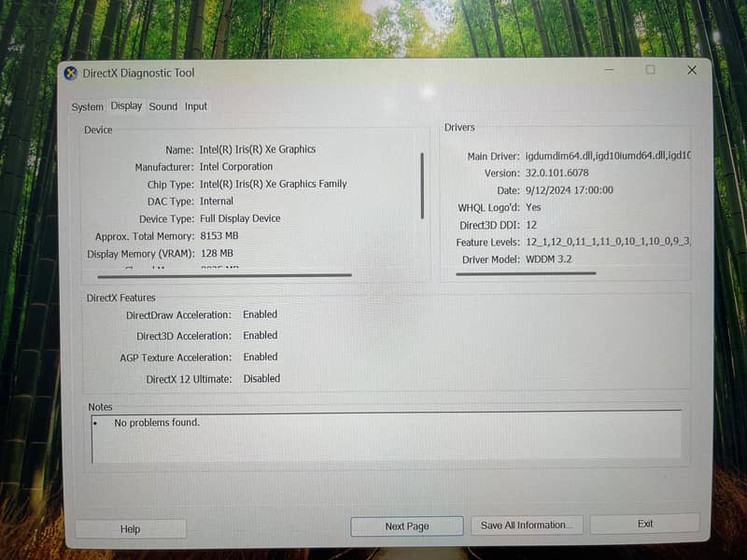Click the Full Display Device value
The width and height of the screenshot is (747, 560).
pyautogui.click(x=240, y=218)
